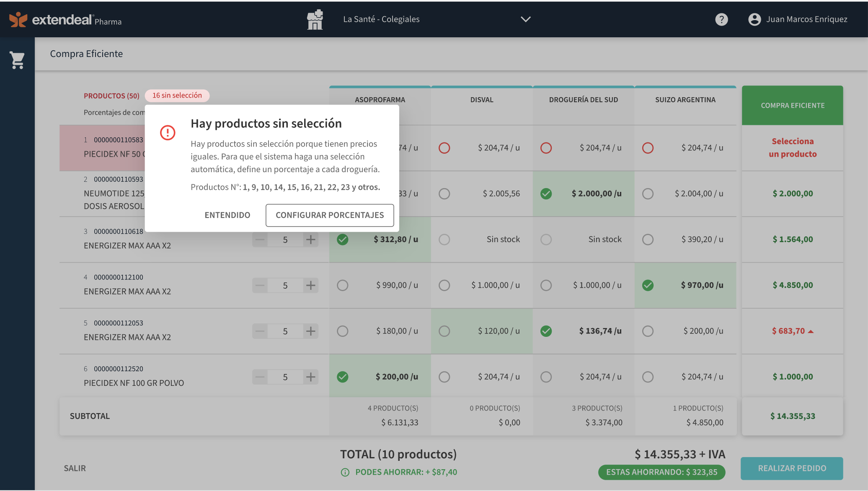Click the DROGUERÍA DEL SUD column header
868x491 pixels.
[584, 100]
